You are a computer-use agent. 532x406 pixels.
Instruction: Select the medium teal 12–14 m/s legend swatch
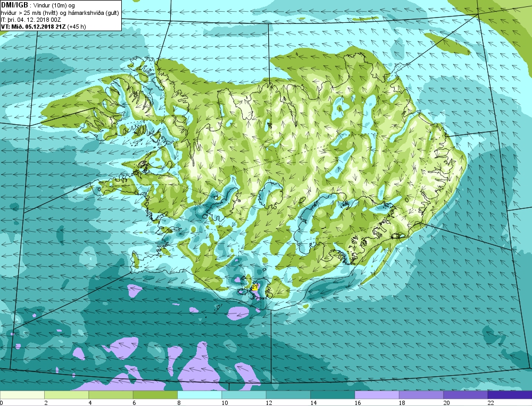click(x=288, y=395)
